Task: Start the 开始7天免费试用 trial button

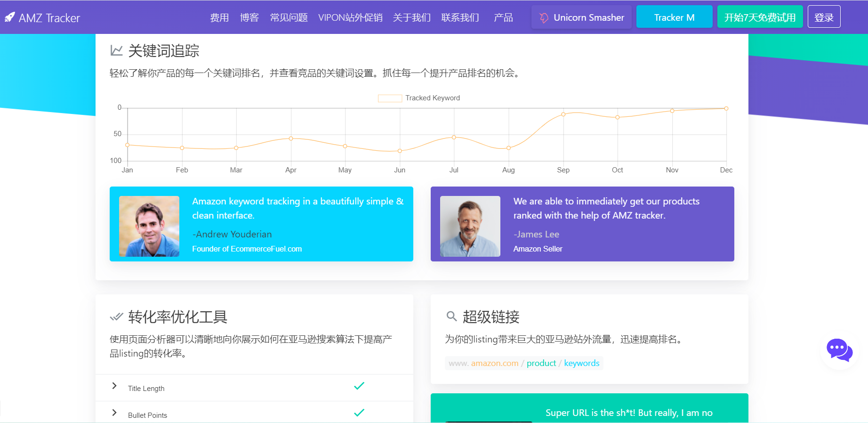Action: [760, 17]
